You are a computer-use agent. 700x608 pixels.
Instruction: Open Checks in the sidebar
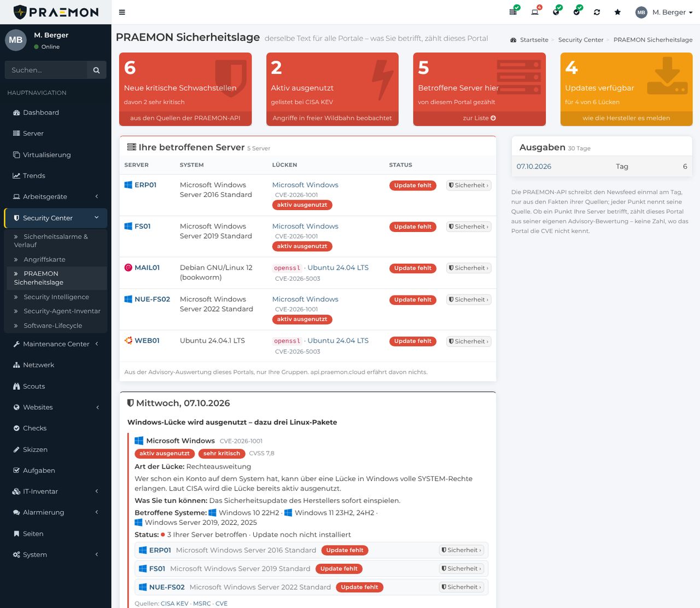click(x=55, y=429)
